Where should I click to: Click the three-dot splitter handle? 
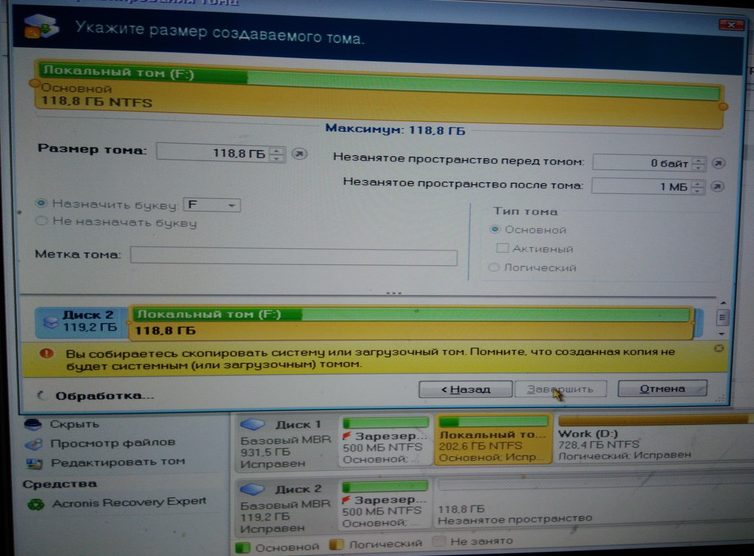click(394, 292)
